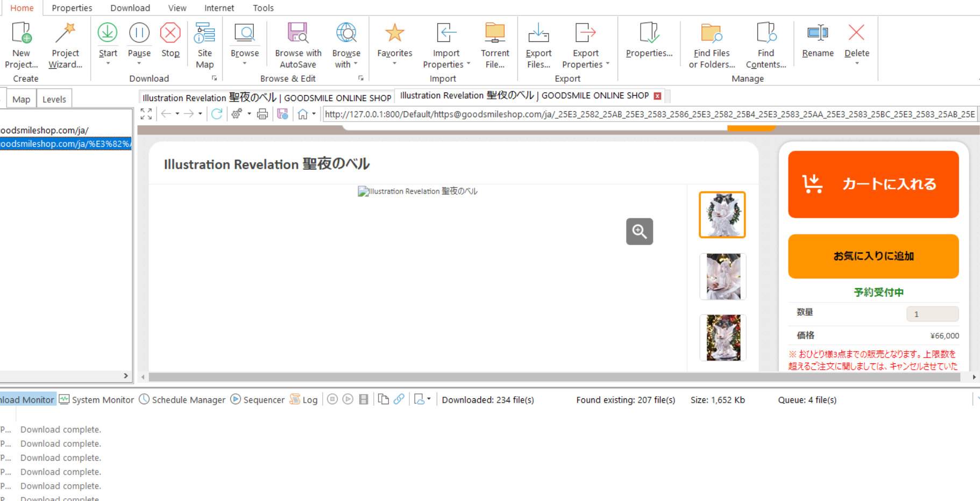The image size is (980, 501).
Task: Open the home button dropdown arrow
Action: pos(314,114)
